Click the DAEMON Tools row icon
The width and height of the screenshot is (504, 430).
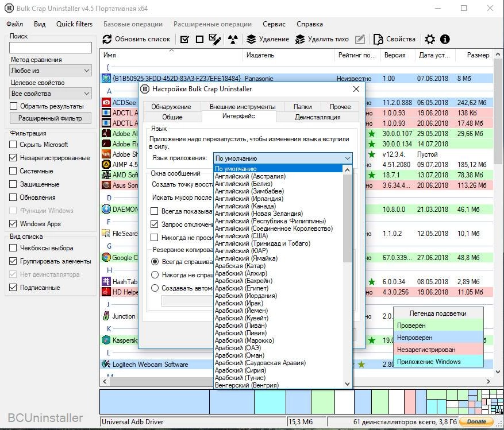pos(106,210)
